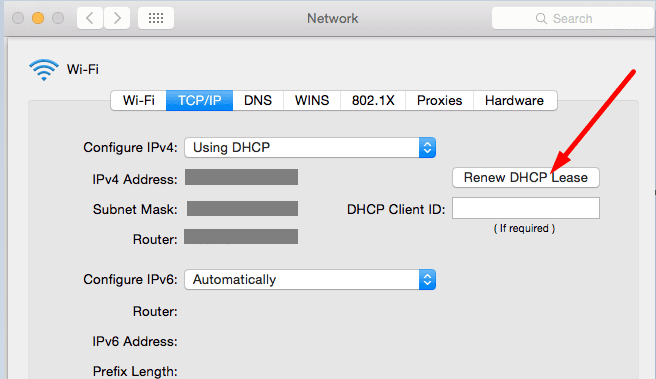Show all preferences with the grid icon

(156, 18)
